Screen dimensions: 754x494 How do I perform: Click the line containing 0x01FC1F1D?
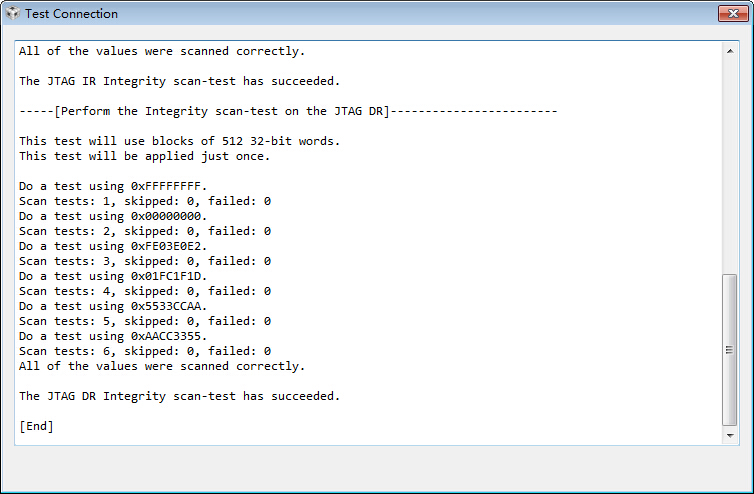point(113,276)
